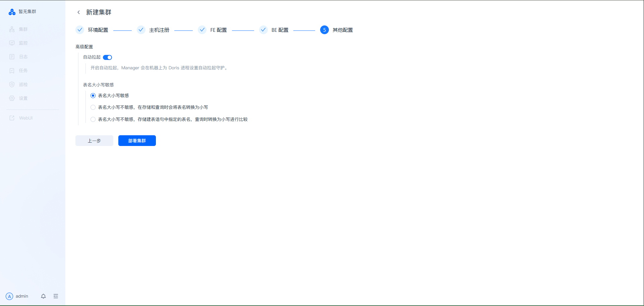Image resolution: width=644 pixels, height=306 pixels.
Task: Go back using the arrow beside 新建集群
Action: [x=79, y=12]
